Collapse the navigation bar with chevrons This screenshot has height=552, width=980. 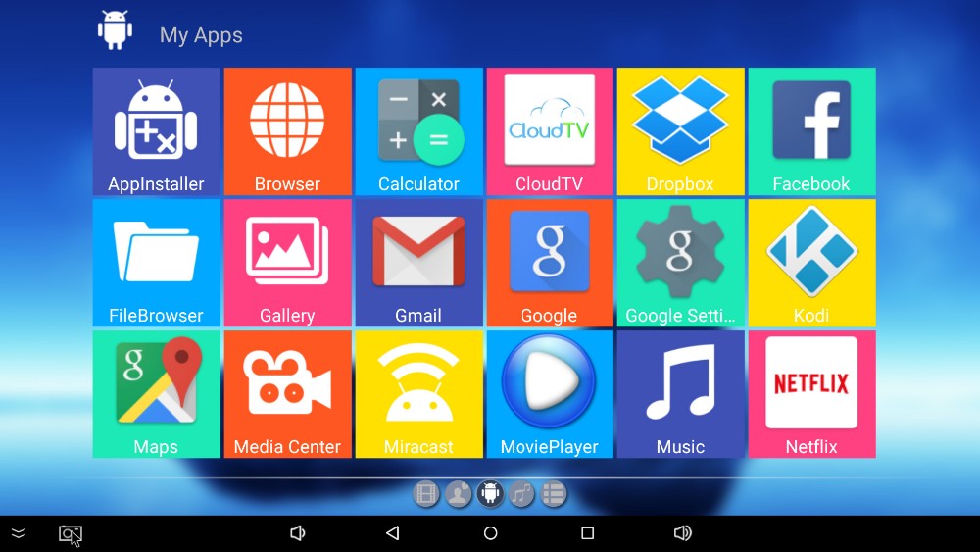tap(19, 533)
